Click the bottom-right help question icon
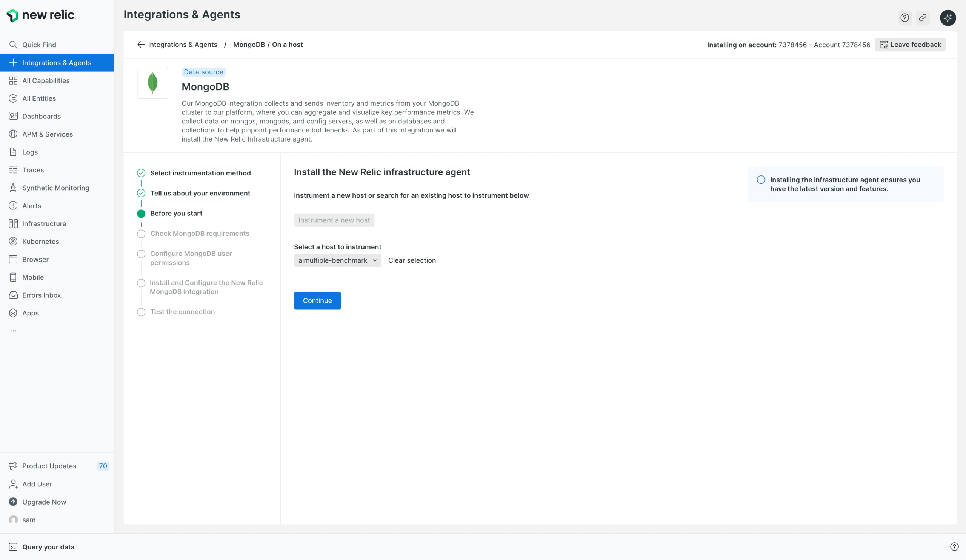This screenshot has width=966, height=560. (x=954, y=546)
